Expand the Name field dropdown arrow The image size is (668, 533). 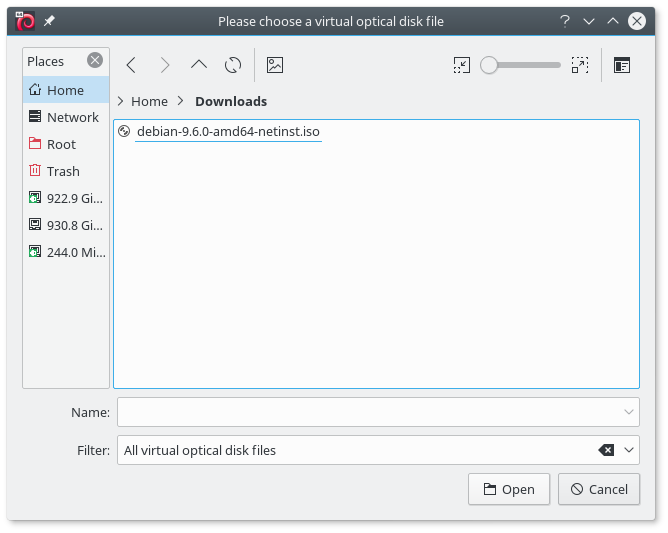click(629, 412)
